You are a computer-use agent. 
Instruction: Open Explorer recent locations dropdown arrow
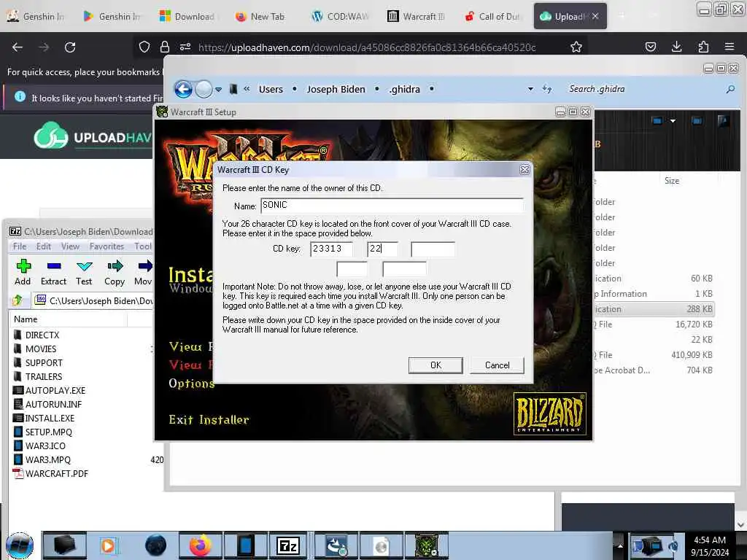(x=218, y=89)
